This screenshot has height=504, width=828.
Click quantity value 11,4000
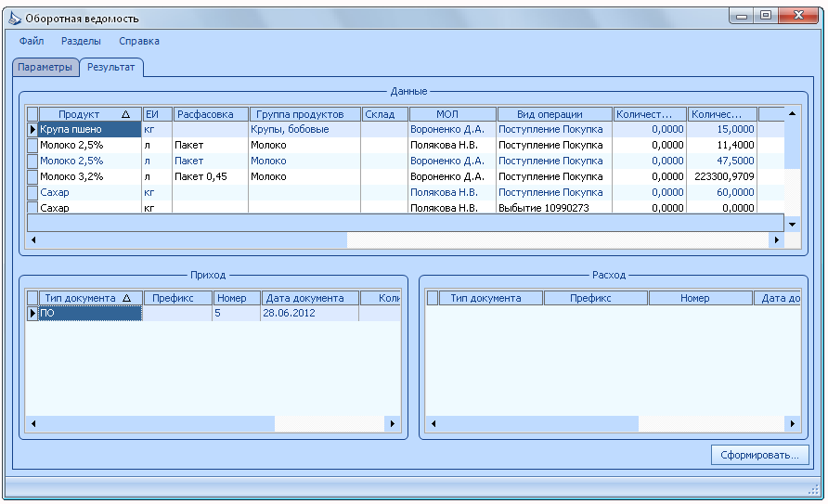point(722,145)
